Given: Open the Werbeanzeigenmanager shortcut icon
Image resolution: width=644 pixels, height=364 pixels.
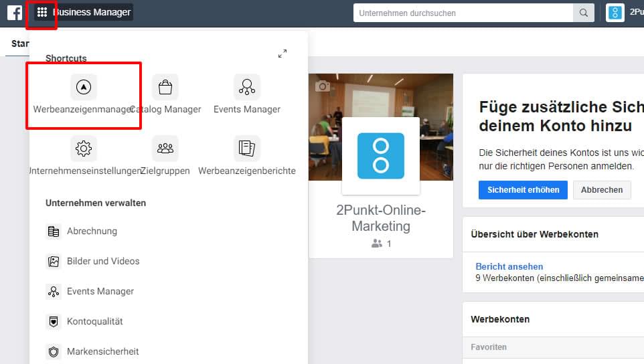Looking at the screenshot, I should coord(84,87).
